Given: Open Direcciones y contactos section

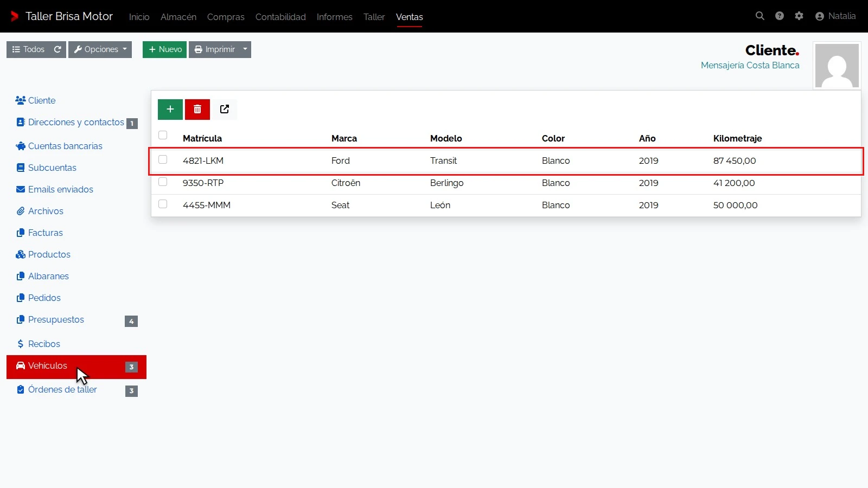Looking at the screenshot, I should tap(76, 122).
